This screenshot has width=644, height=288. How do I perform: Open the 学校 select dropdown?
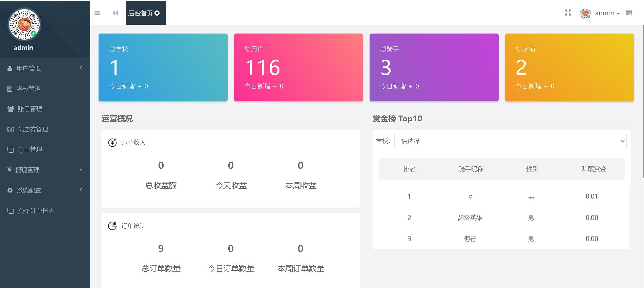(x=510, y=141)
